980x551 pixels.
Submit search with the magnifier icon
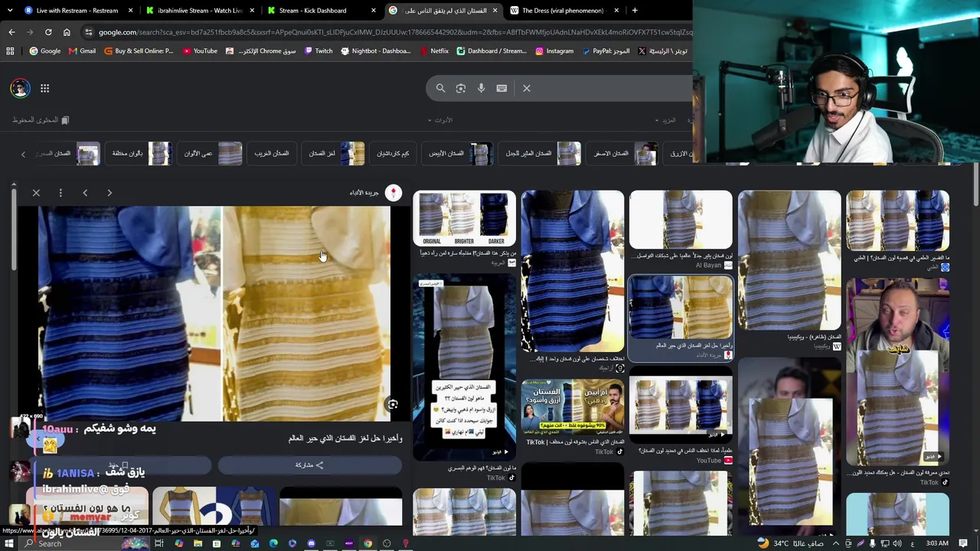440,88
